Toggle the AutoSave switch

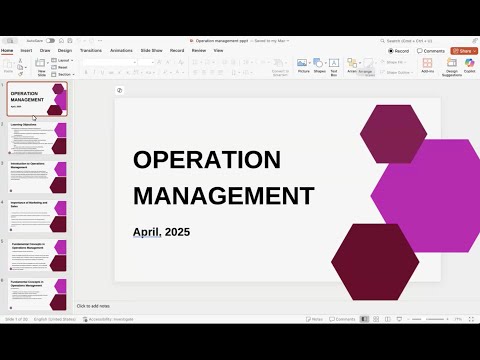[50, 41]
